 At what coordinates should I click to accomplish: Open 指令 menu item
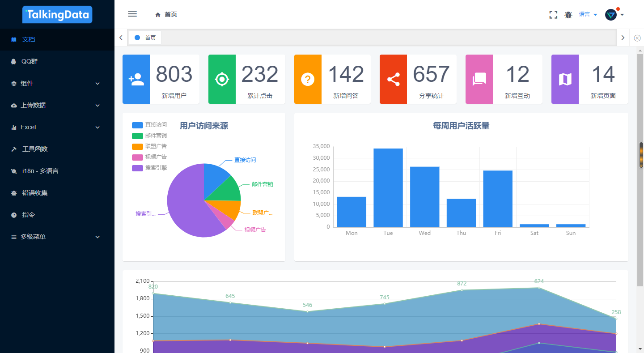(x=57, y=215)
